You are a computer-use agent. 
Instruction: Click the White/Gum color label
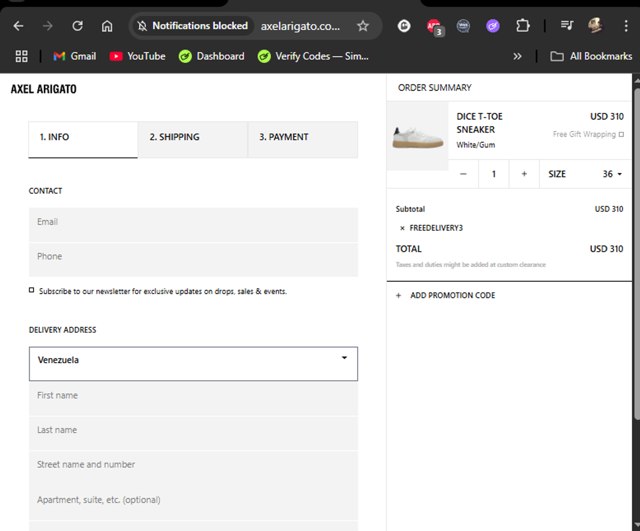click(476, 145)
